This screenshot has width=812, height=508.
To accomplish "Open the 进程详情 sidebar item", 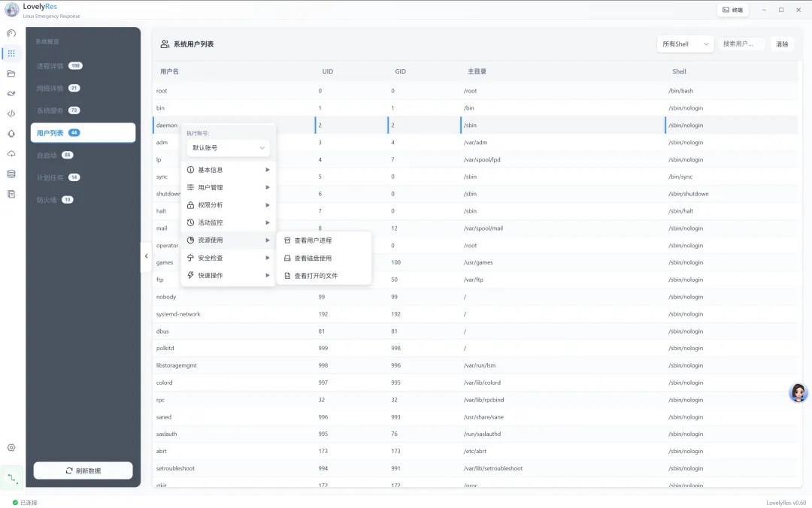I will pos(83,66).
